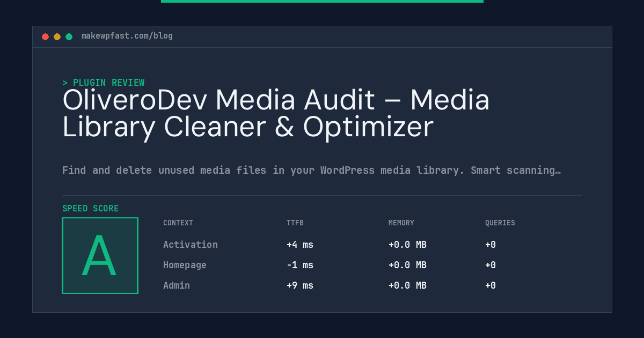Viewport: 644px width, 338px height.
Task: Click the Activation memory '+0.0 MB' value
Action: 407,245
